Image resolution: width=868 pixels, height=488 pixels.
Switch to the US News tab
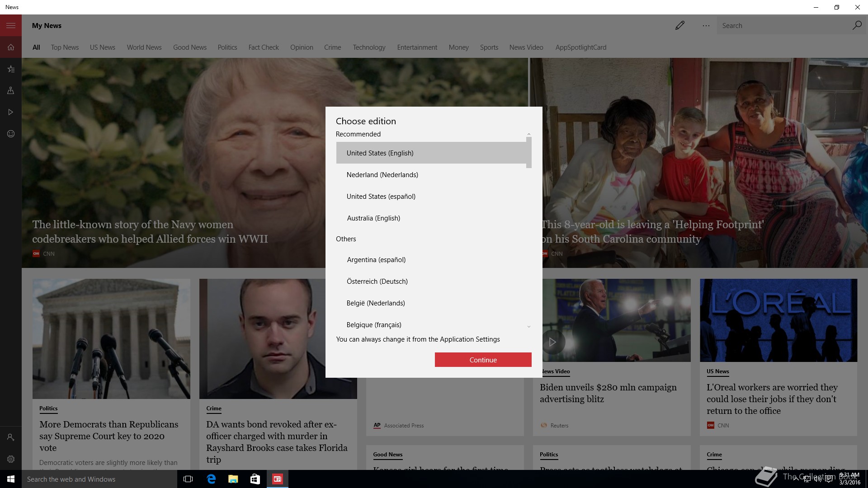click(x=103, y=47)
